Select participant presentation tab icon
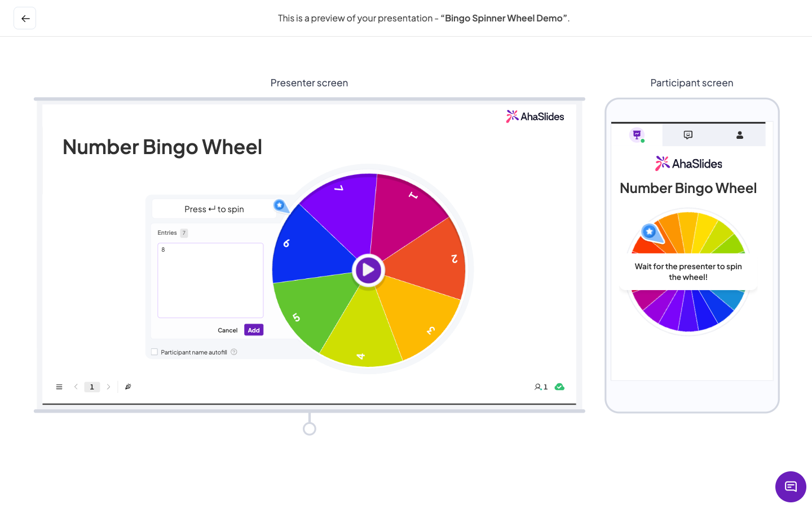Image resolution: width=812 pixels, height=508 pixels. (637, 135)
